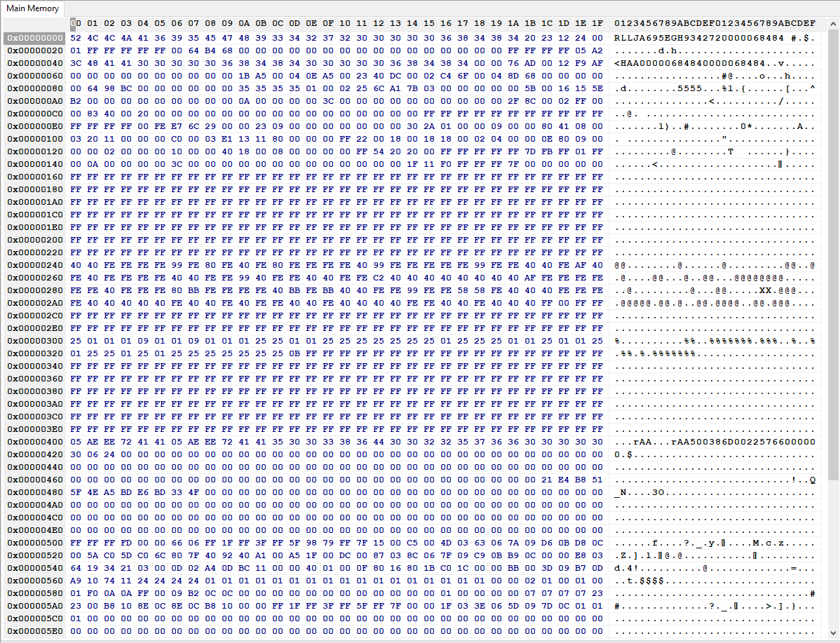
Task: Select address row 0x00000240
Action: (35, 265)
